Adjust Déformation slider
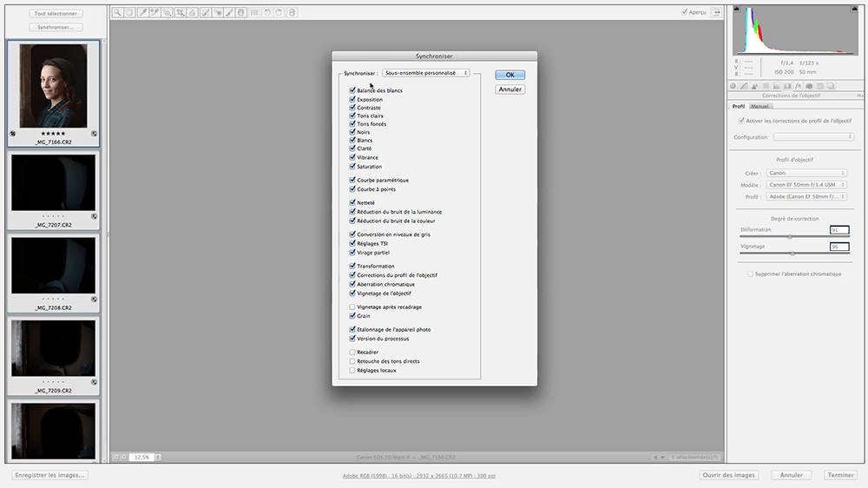 point(790,236)
